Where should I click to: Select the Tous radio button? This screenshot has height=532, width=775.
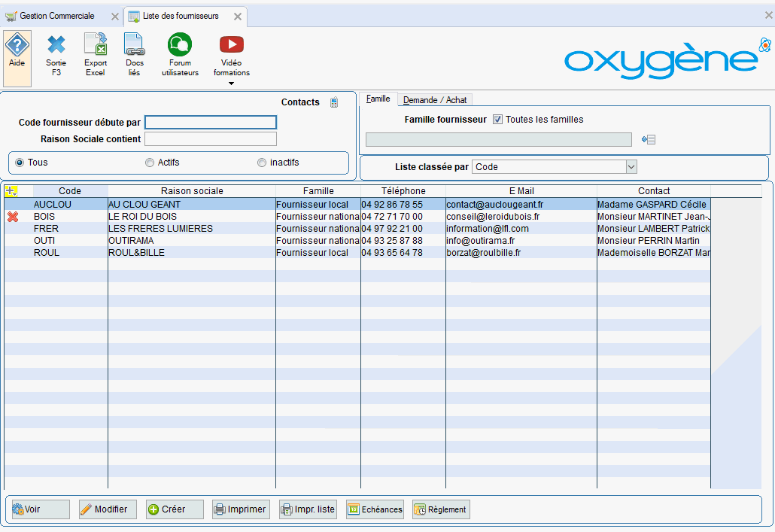click(20, 163)
